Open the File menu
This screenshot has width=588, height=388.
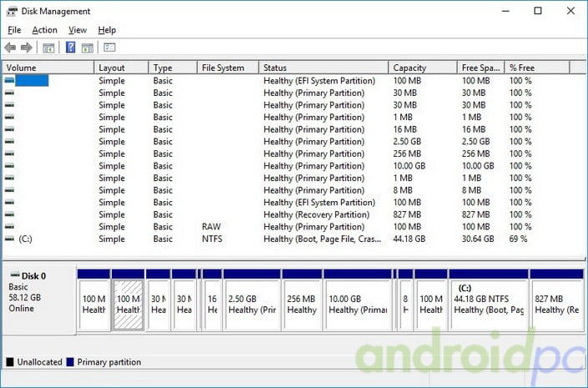14,30
